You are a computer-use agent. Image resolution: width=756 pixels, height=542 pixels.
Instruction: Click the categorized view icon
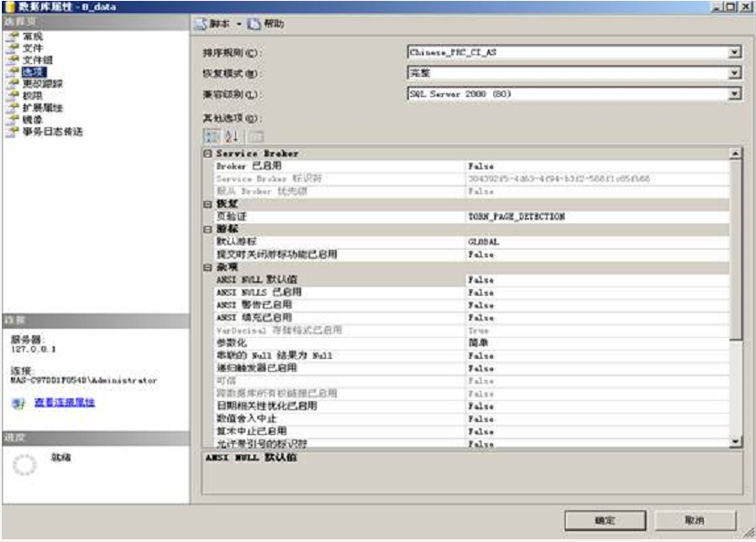211,136
